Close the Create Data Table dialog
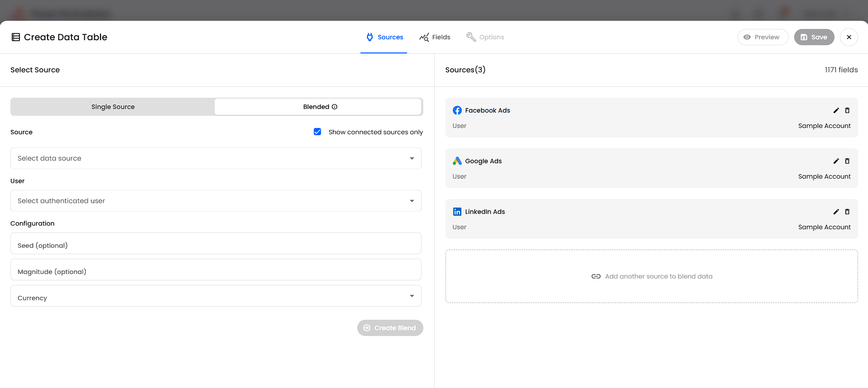868x388 pixels. (x=849, y=37)
